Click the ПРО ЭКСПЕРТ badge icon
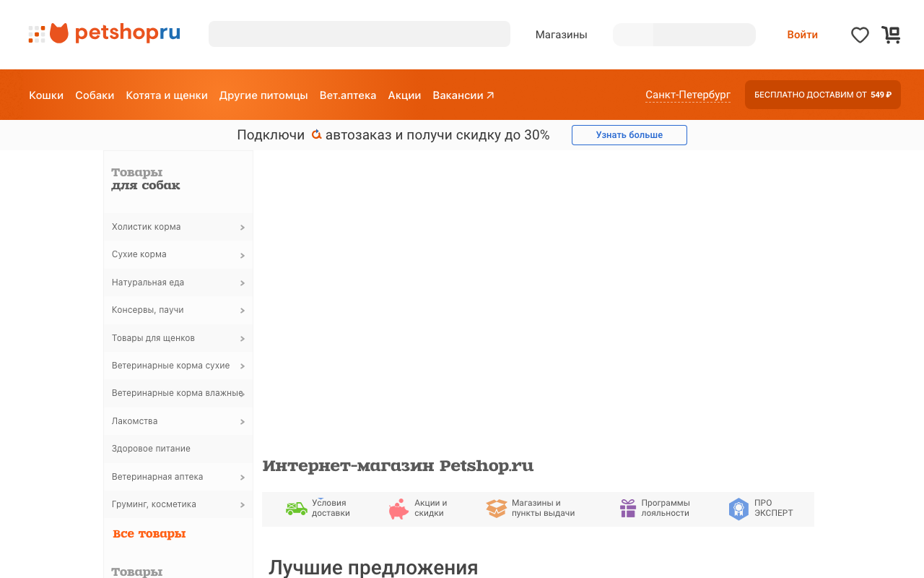This screenshot has height=578, width=924. 738,509
